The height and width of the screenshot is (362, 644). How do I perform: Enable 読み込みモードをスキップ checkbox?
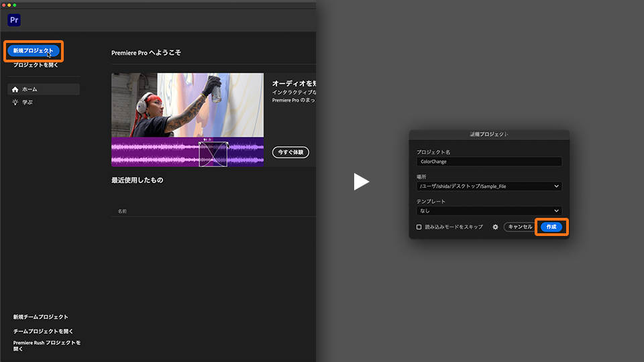coord(419,227)
